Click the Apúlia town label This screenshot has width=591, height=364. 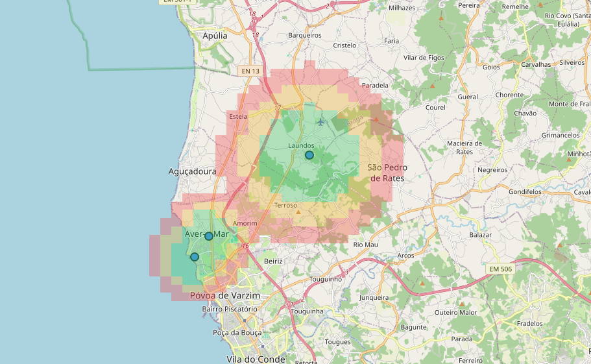coord(215,36)
